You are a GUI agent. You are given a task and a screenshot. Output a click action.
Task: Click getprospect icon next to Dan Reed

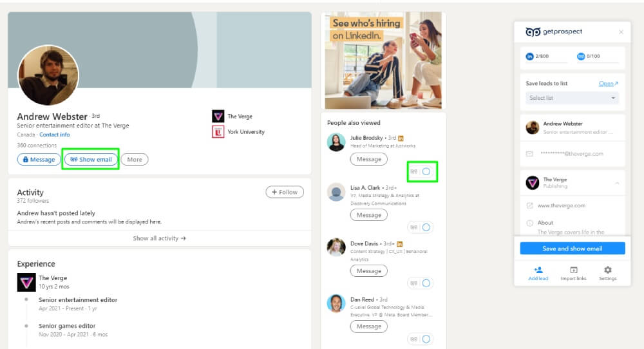point(414,339)
